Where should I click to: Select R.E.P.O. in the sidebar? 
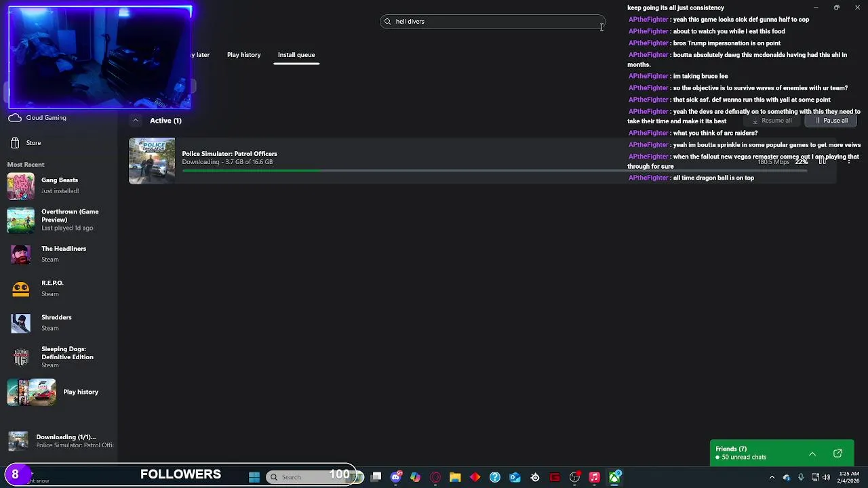click(60, 289)
